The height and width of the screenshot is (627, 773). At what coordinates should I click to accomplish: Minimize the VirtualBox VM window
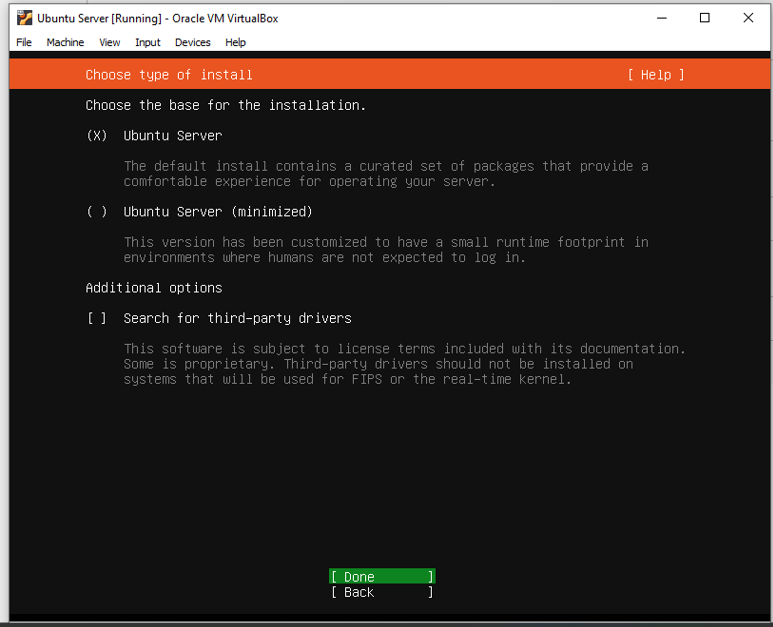pyautogui.click(x=661, y=18)
